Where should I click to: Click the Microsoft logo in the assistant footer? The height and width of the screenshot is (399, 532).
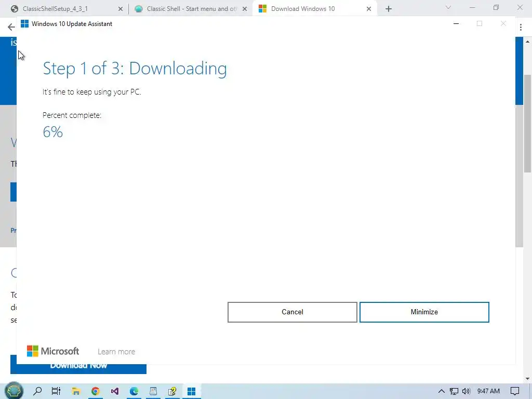pos(53,351)
